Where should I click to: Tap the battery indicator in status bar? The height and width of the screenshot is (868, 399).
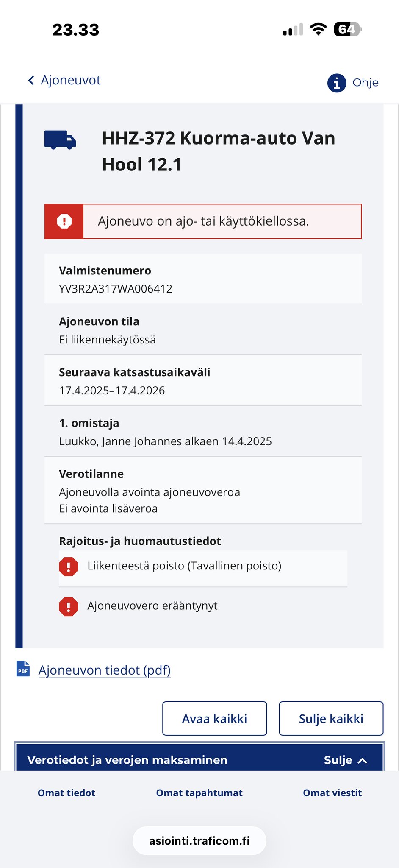(347, 30)
